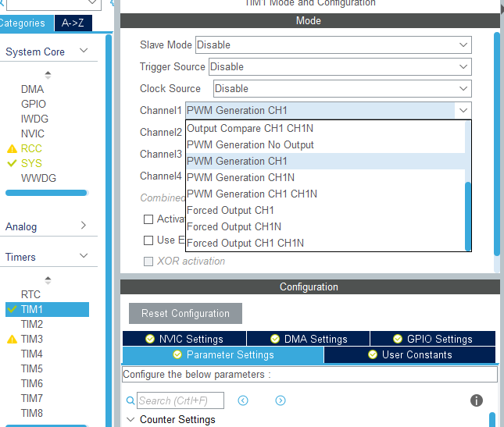Viewport: 504px width, 427px height.
Task: Click the Channel1 dropdown list scrollbar
Action: (468, 216)
